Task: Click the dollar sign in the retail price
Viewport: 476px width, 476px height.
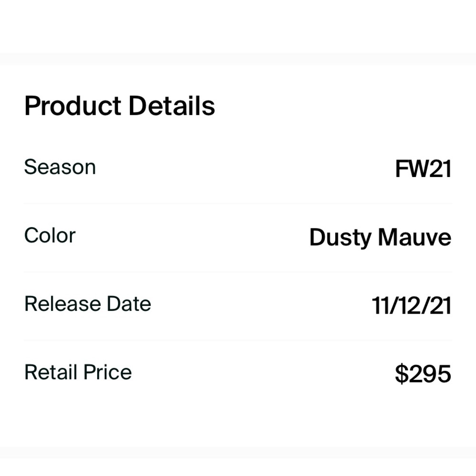Action: tap(402, 374)
